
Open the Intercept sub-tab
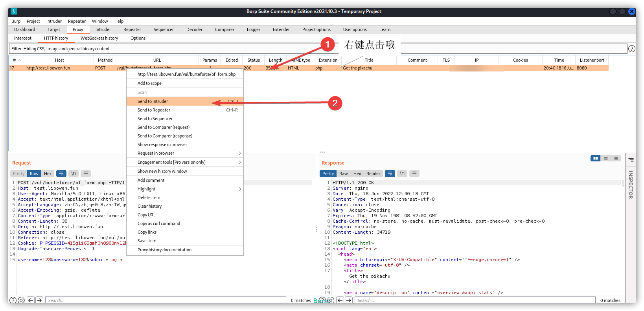pos(23,38)
